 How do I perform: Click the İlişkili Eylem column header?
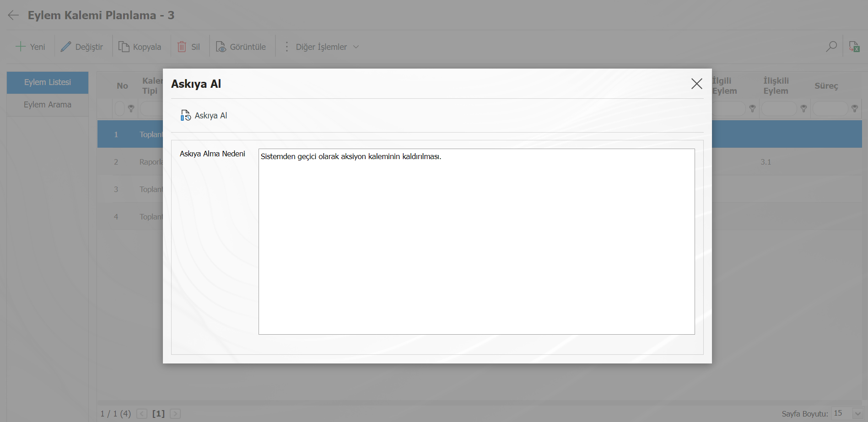click(x=776, y=85)
